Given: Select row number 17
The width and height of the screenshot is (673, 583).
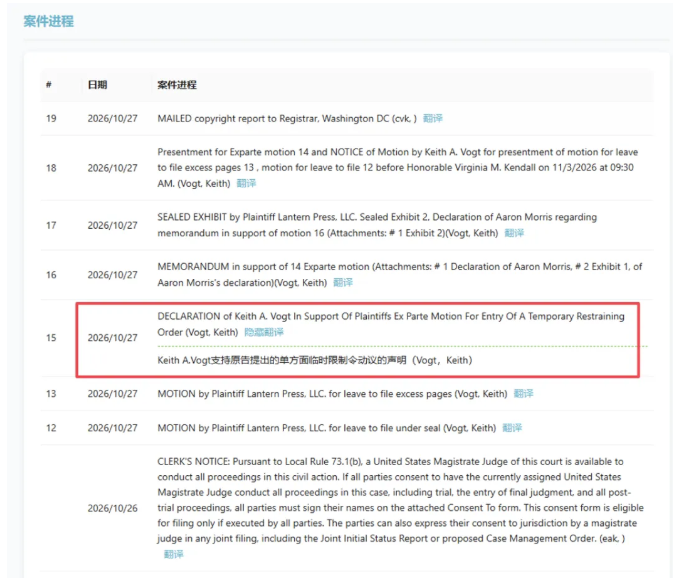Looking at the screenshot, I should 51,225.
